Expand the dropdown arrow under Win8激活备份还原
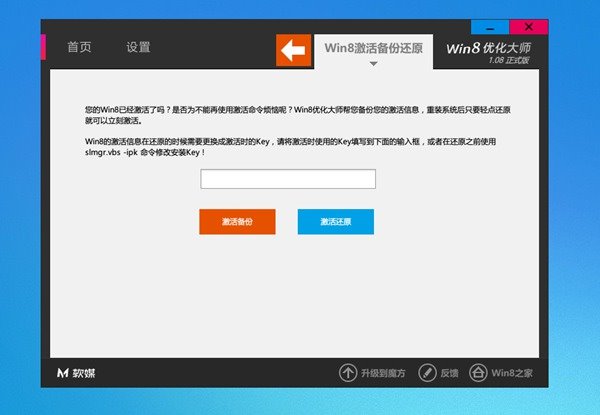The height and width of the screenshot is (415, 600). point(373,64)
